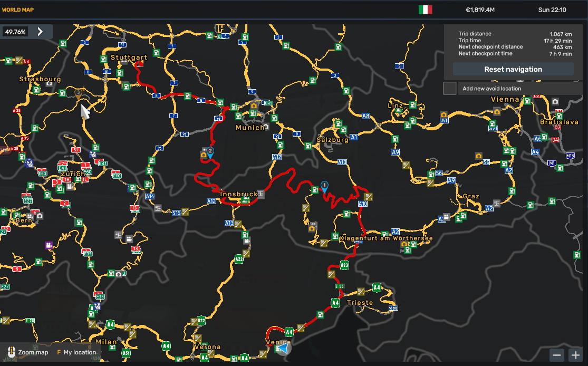Click the €1,819.4M money balance
Image resolution: width=588 pixels, height=366 pixels.
pos(480,9)
